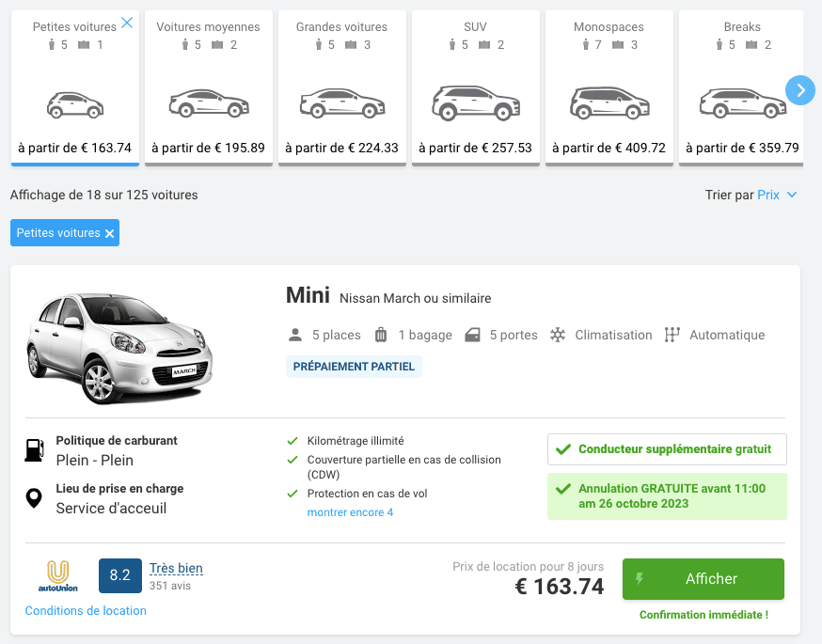Click the PRÉPAIEMENT PARTIEL badge
Viewport: 822px width, 644px height.
354,367
